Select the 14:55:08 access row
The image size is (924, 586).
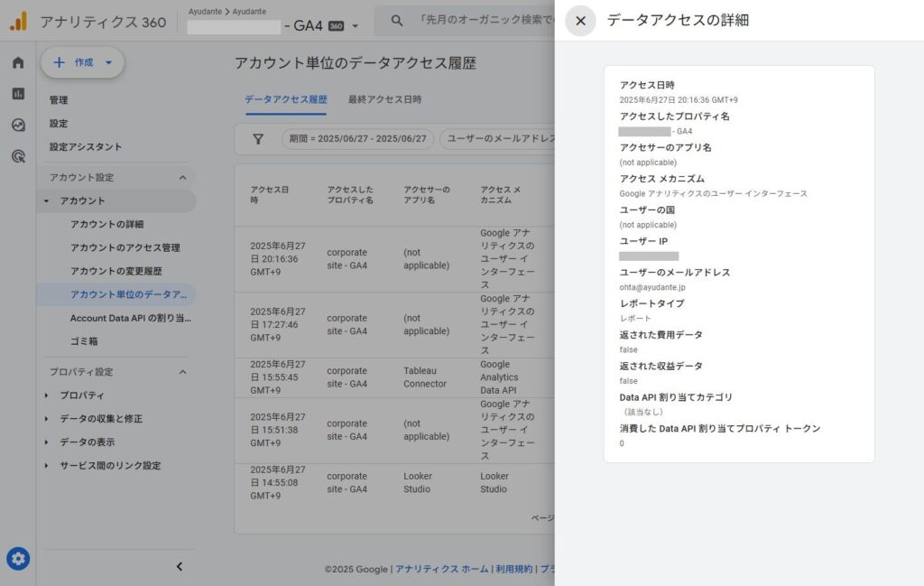click(x=394, y=483)
